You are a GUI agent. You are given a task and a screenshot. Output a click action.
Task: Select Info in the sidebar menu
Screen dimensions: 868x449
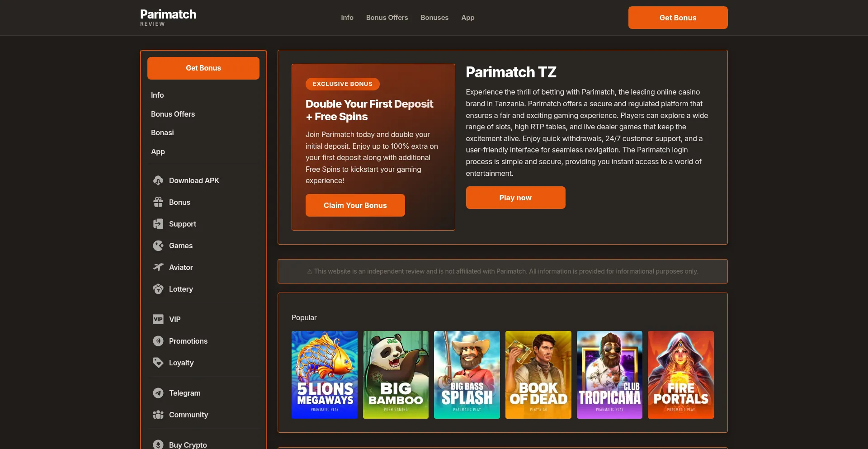click(157, 95)
